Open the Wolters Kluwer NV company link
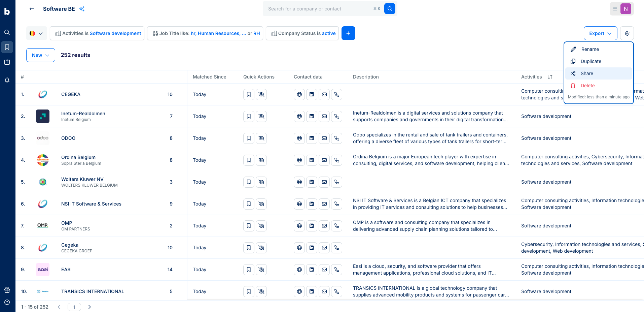Viewport: 644px width, 312px height. (x=82, y=179)
